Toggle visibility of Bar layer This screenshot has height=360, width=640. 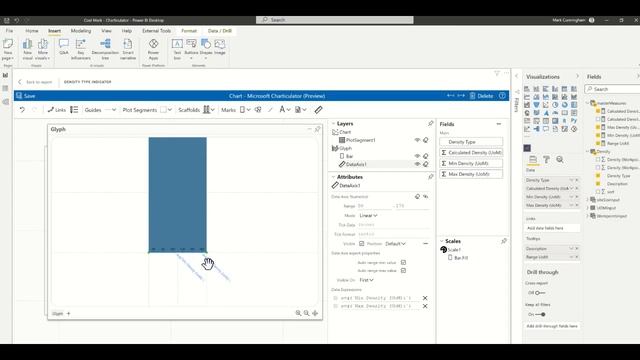coord(417,156)
